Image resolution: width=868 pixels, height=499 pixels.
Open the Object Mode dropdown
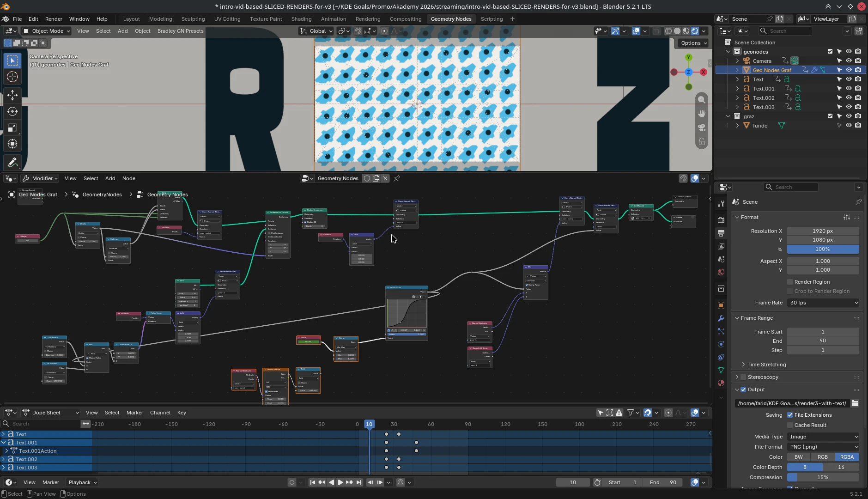[46, 31]
